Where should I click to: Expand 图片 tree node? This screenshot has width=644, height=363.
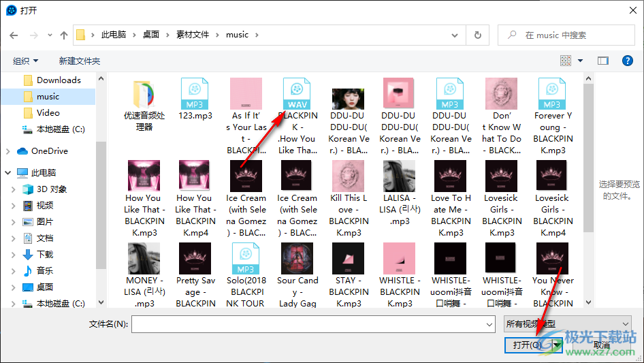tap(14, 222)
